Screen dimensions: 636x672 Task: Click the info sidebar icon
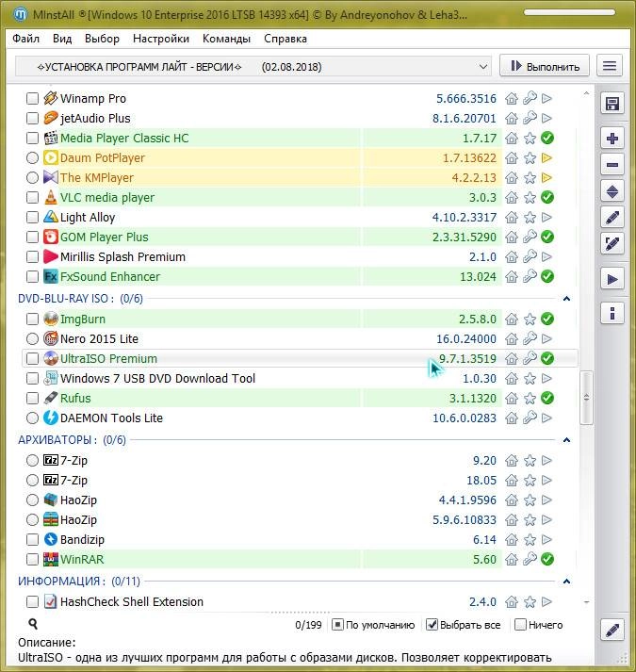[612, 314]
